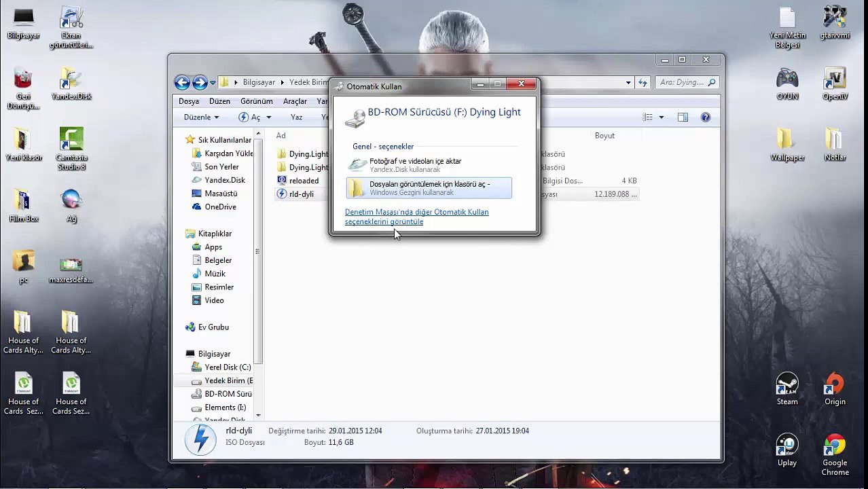
Task: Open the view options dropdown arrow
Action: point(662,117)
